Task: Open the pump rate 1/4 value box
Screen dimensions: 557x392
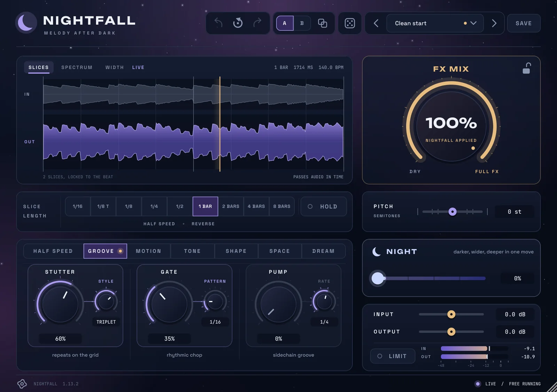Action: [x=324, y=322]
